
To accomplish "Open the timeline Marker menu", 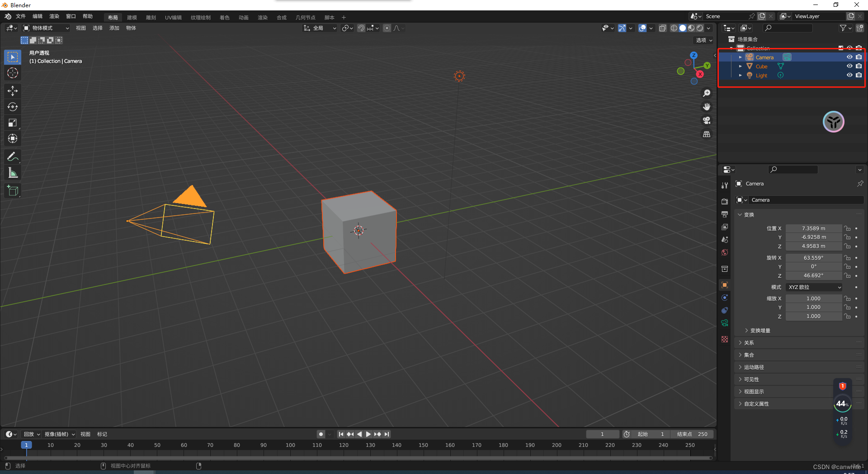I will (x=102, y=434).
